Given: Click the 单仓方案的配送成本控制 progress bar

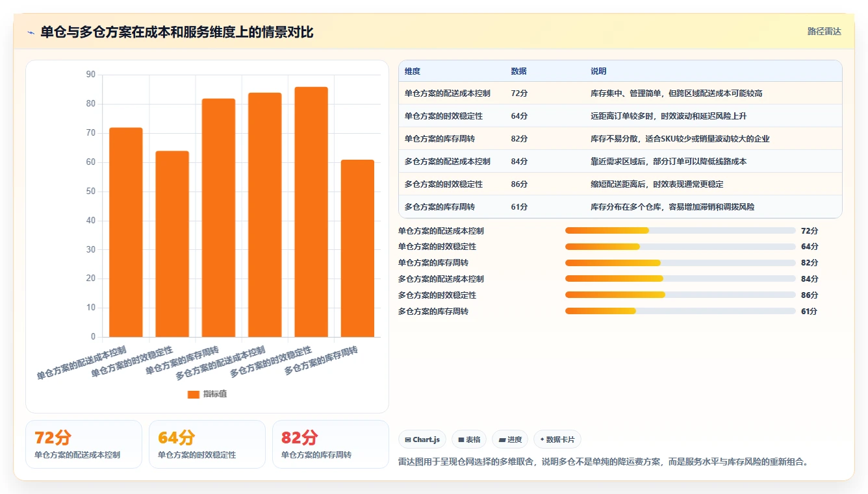Looking at the screenshot, I should [680, 230].
